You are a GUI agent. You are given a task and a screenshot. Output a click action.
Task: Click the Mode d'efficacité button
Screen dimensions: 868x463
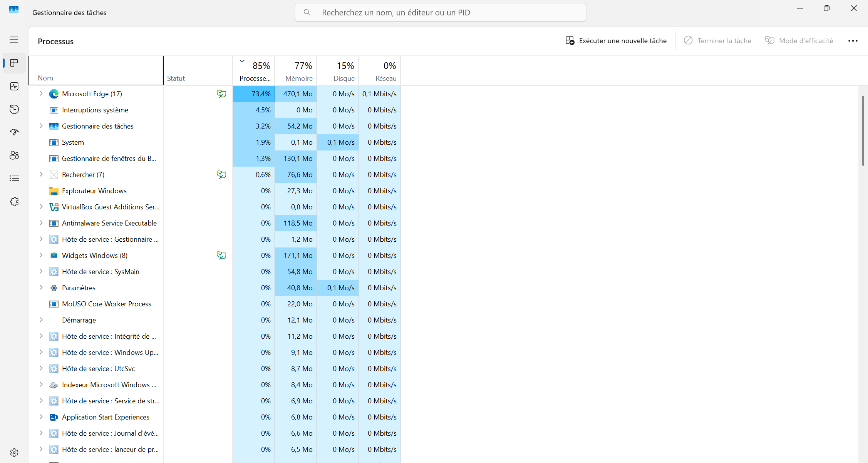tap(799, 40)
